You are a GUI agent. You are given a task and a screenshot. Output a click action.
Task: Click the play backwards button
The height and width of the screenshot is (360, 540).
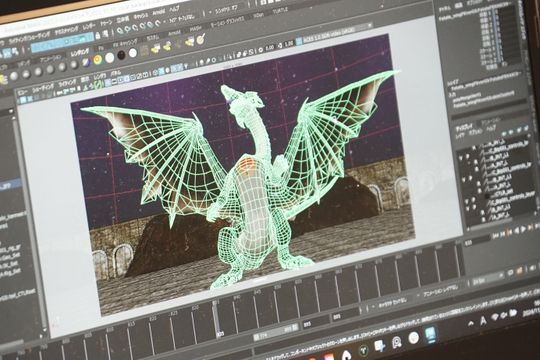click(x=516, y=230)
